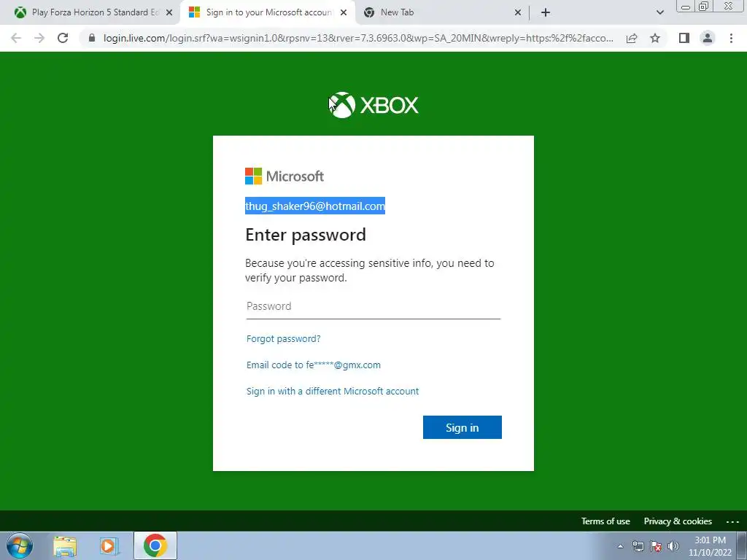Screen dimensions: 747x560
Task: Open the Forgot password link
Action: 284,338
